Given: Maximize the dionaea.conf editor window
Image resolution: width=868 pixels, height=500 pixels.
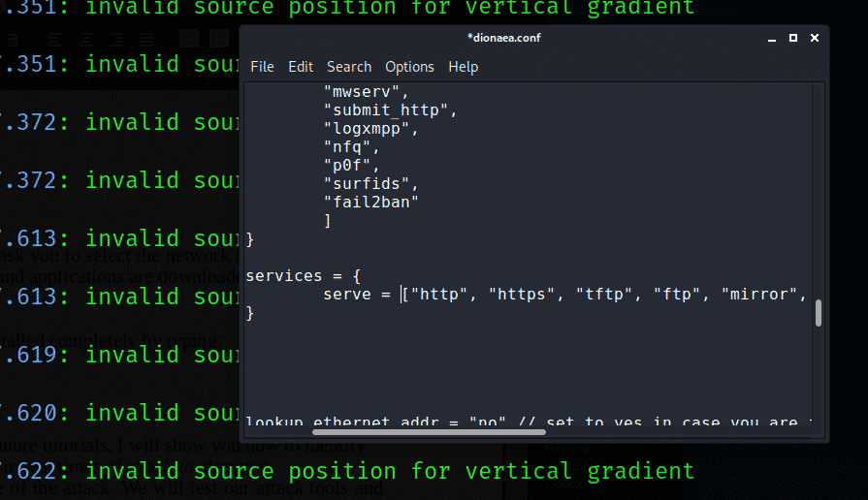Looking at the screenshot, I should [x=792, y=38].
